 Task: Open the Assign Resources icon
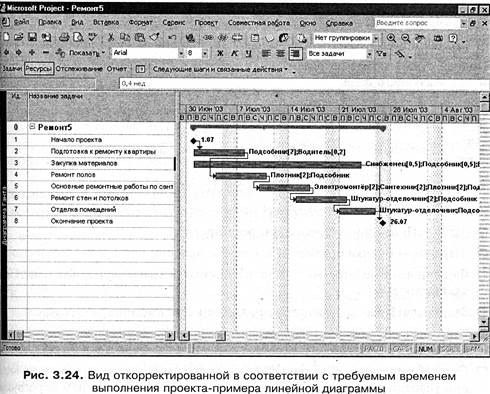coord(284,38)
